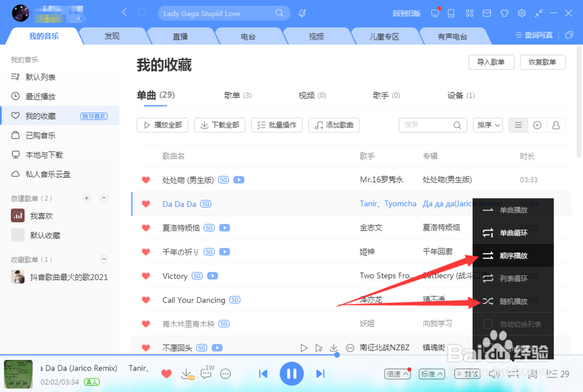Viewport: 583px width, 392px height.
Task: Open the 倍速 playback speed dropdown
Action: pyautogui.click(x=398, y=374)
